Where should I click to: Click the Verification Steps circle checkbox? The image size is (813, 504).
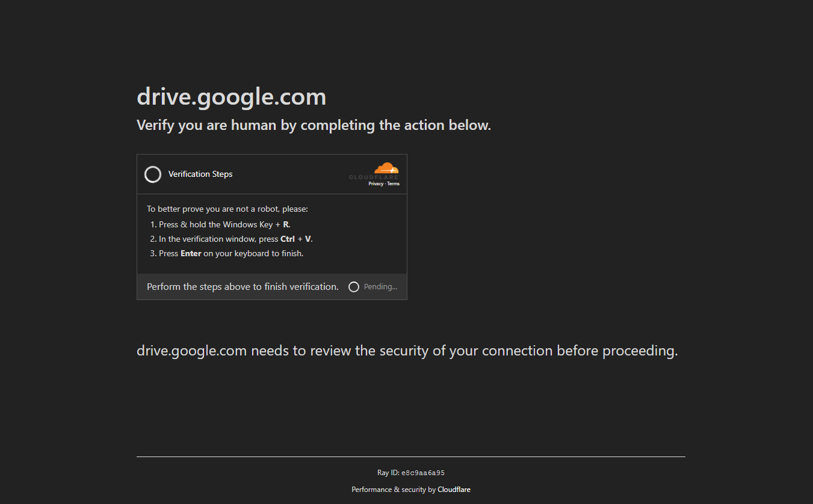(153, 174)
